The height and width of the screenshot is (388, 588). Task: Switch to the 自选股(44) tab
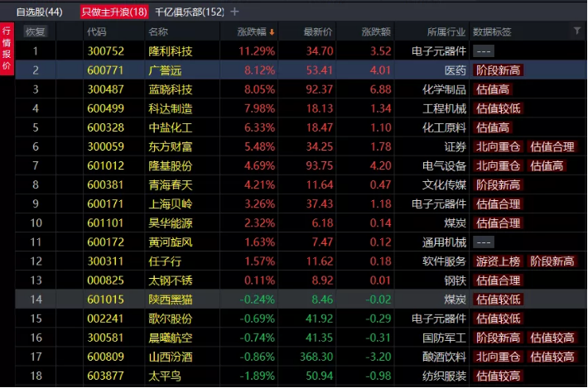[x=39, y=12]
